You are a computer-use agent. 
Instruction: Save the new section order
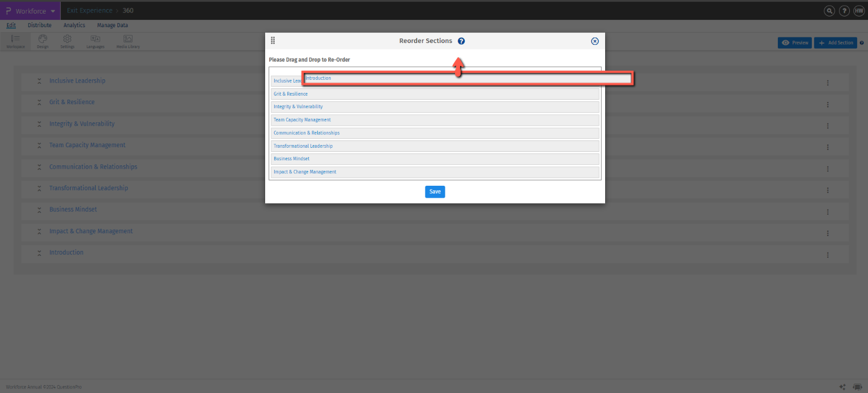[435, 191]
